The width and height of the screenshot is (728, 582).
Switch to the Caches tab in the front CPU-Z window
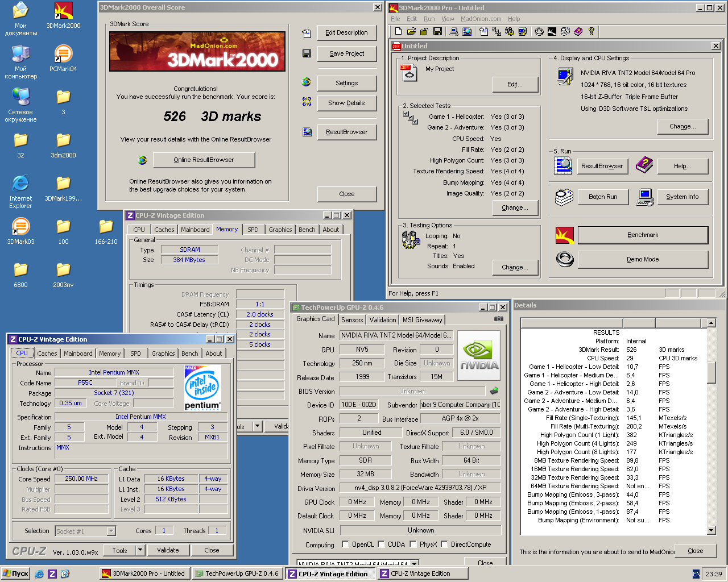pyautogui.click(x=47, y=354)
